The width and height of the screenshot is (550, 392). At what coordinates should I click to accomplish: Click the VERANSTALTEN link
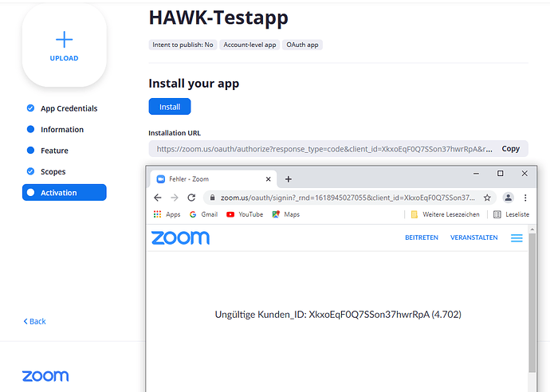[x=474, y=237]
